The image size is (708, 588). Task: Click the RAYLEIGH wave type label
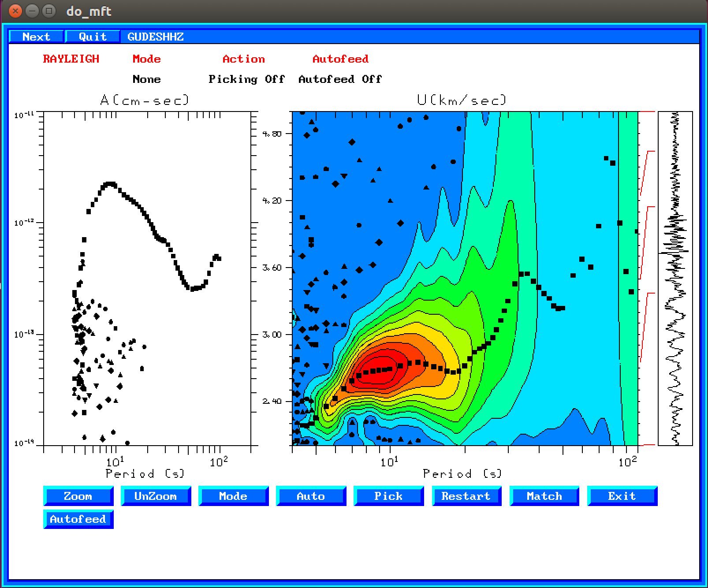pyautogui.click(x=71, y=59)
